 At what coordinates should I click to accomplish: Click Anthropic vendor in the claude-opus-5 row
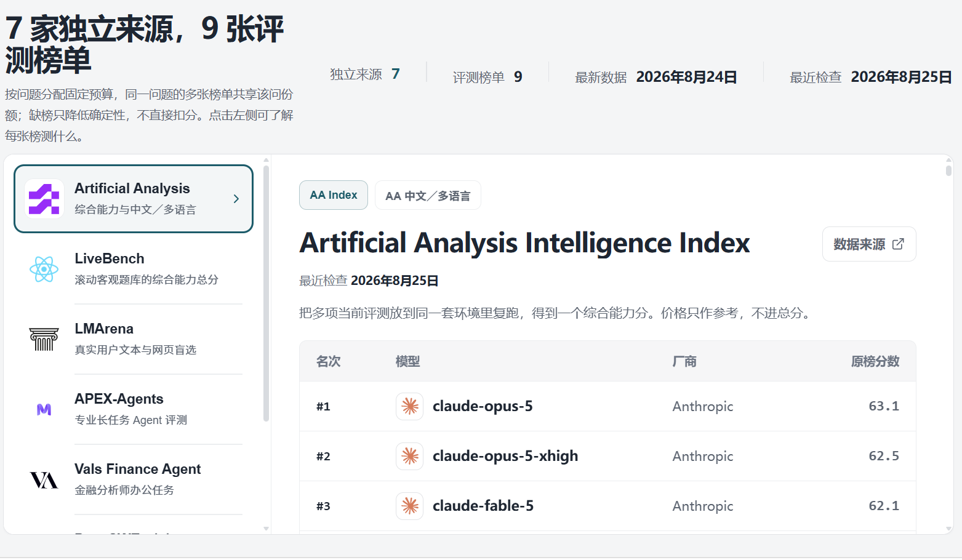point(703,406)
